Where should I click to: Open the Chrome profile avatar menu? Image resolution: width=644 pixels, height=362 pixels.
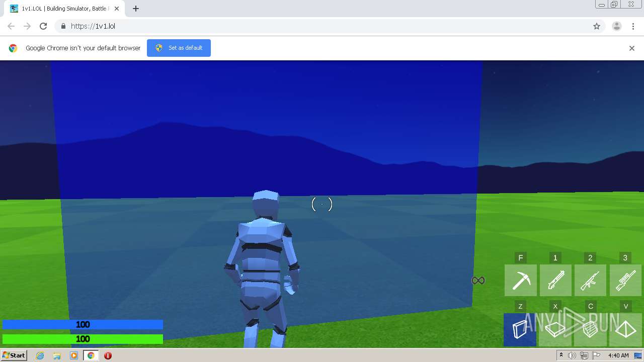617,26
